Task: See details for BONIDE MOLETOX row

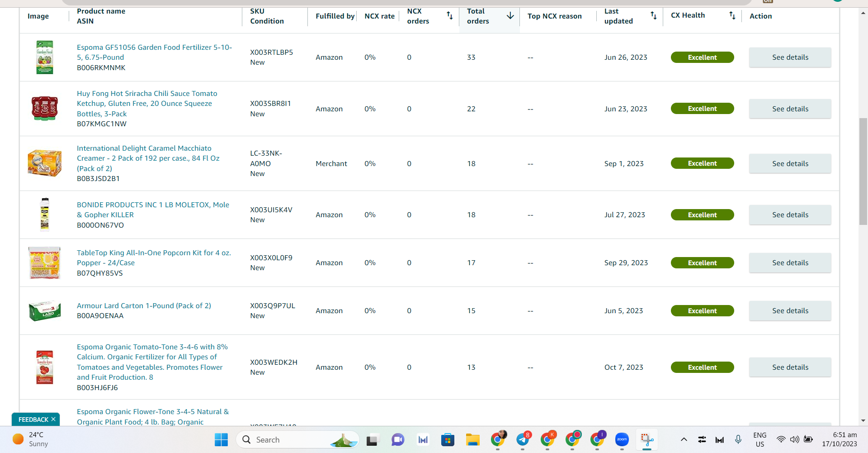Action: click(790, 215)
